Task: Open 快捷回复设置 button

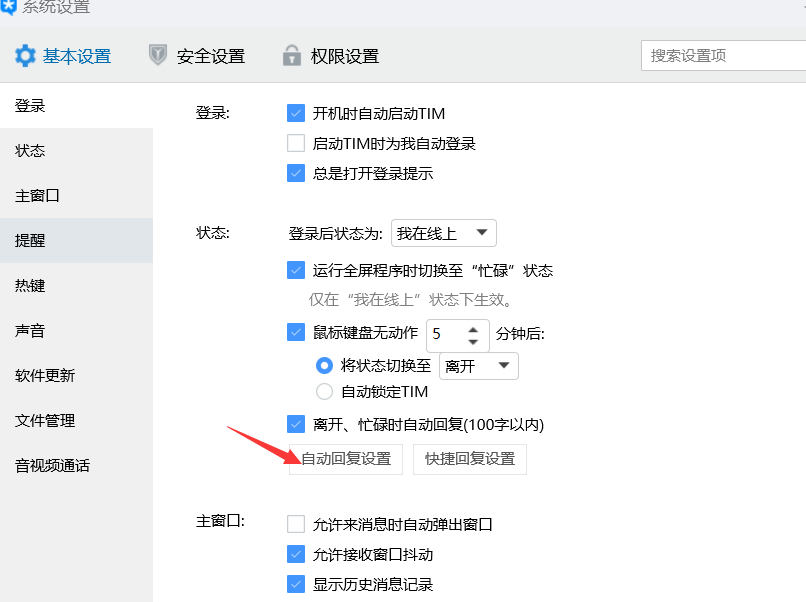Action: 470,459
